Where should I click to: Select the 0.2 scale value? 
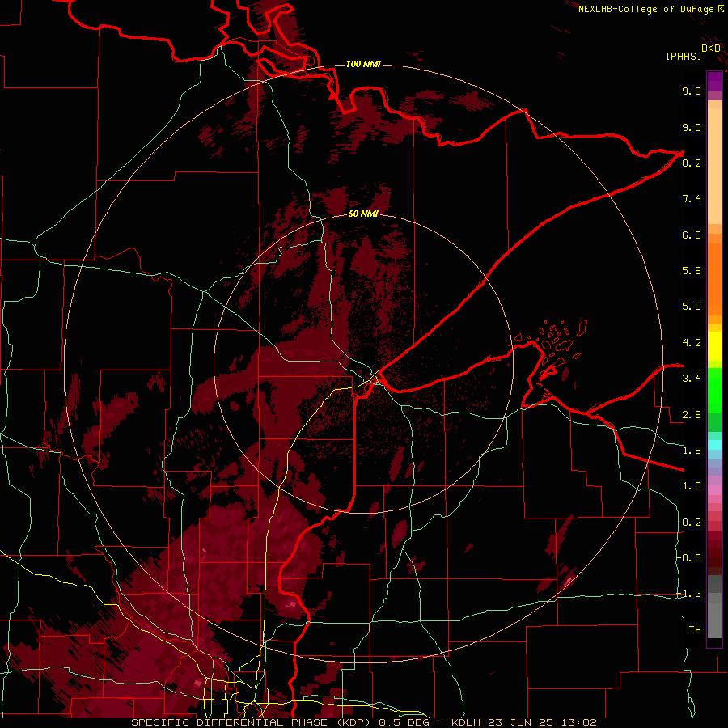(692, 523)
